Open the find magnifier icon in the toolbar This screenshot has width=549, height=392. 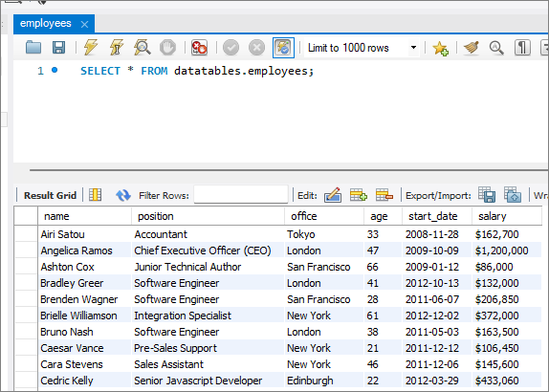pyautogui.click(x=496, y=48)
